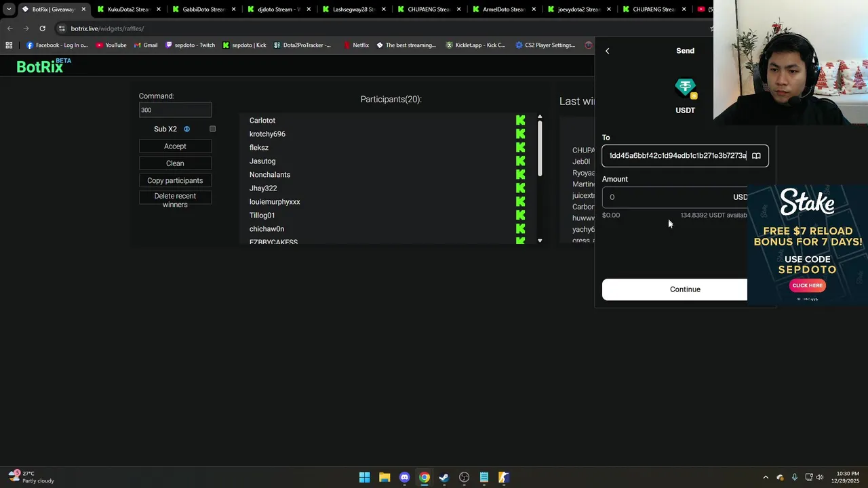The width and height of the screenshot is (868, 488).
Task: Select participant louiemurphyxxx
Action: point(275,202)
